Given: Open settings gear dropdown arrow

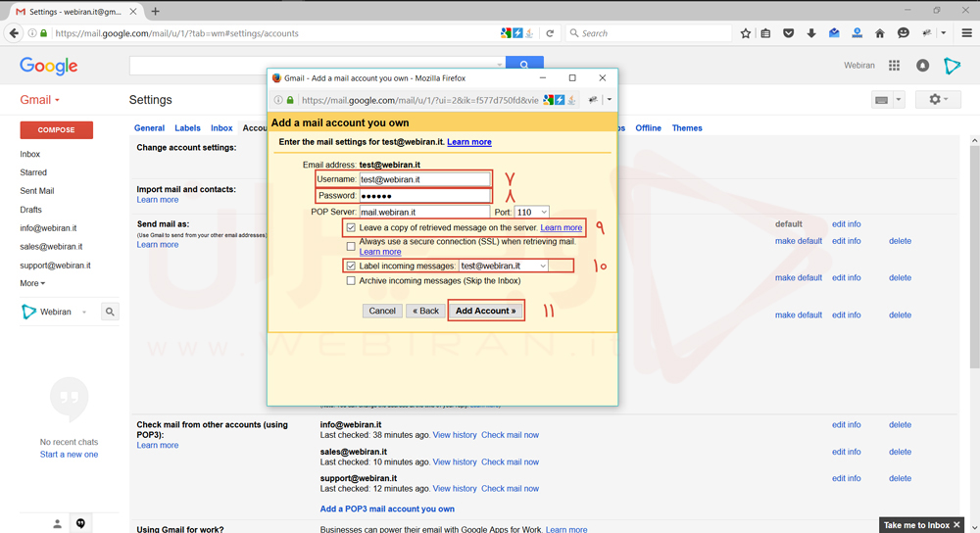Looking at the screenshot, I should (x=947, y=99).
